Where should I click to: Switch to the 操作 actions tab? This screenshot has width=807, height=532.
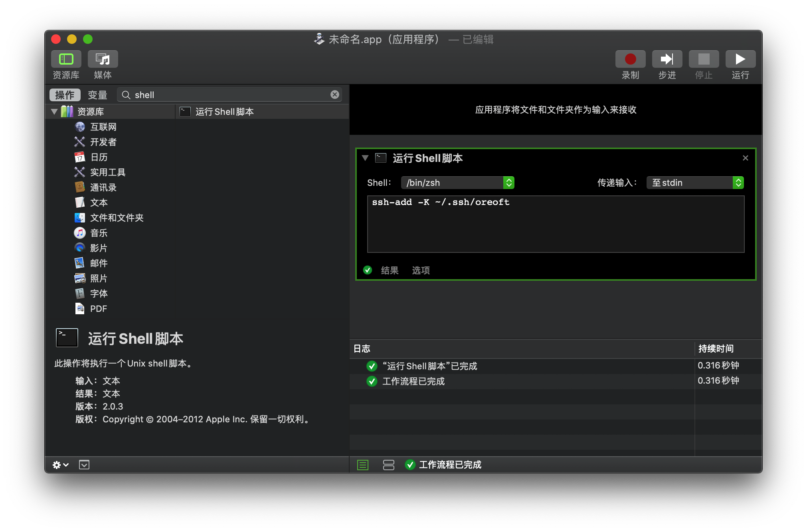(65, 95)
